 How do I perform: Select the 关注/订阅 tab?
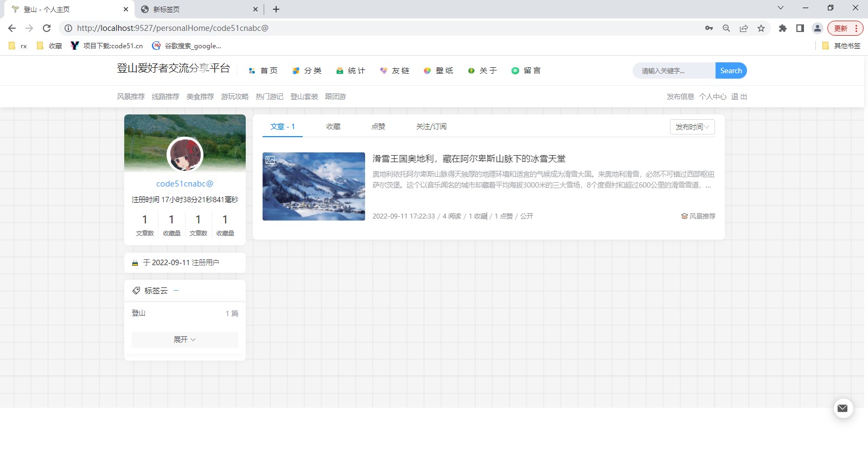coord(431,126)
